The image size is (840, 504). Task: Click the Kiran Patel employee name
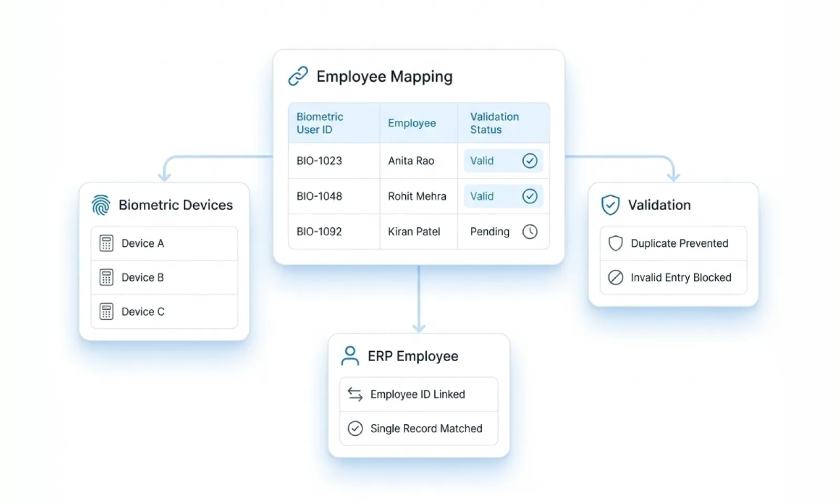pyautogui.click(x=414, y=232)
